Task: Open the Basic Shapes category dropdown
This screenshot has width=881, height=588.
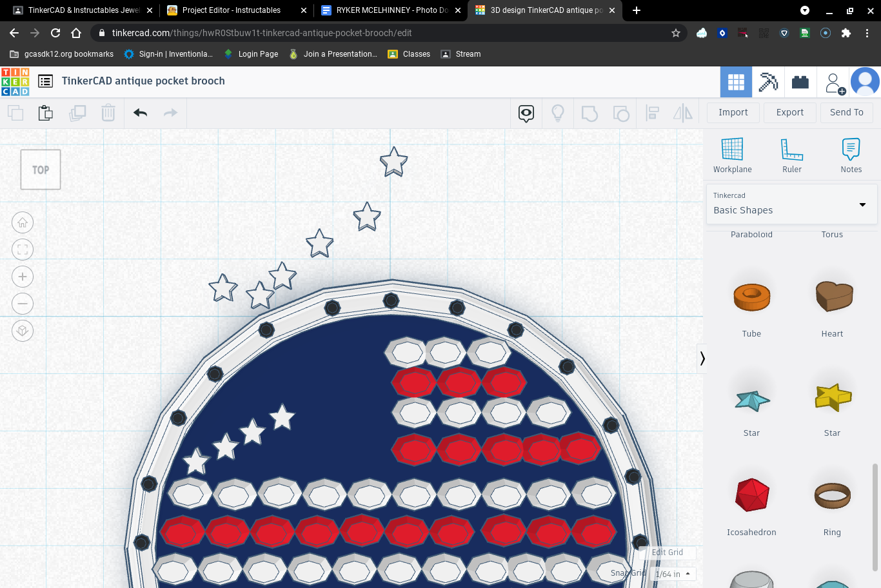Action: [x=792, y=204]
